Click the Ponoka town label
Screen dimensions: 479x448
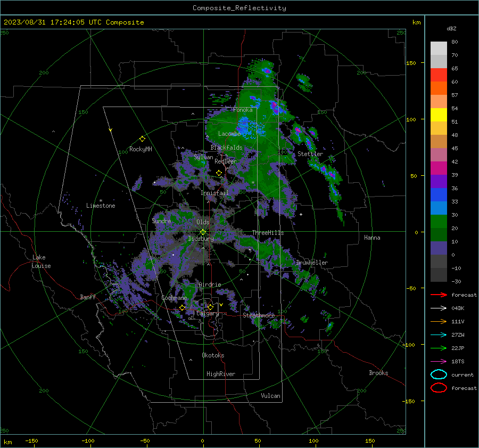coord(243,110)
